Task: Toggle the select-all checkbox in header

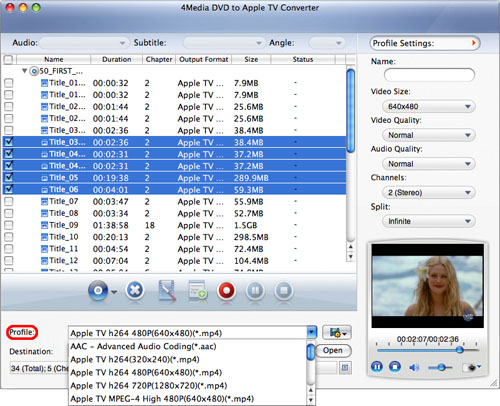Action: pos(8,60)
